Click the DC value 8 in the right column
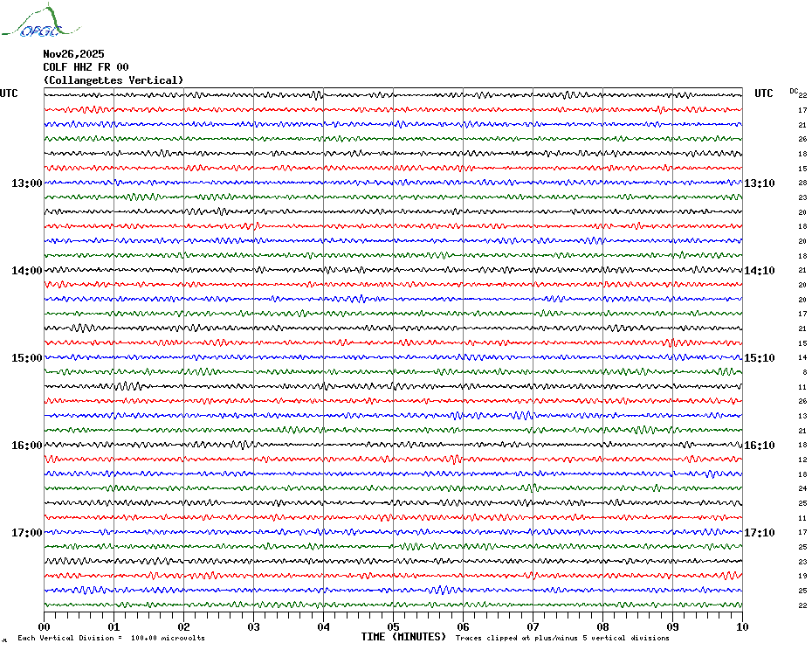Image resolution: width=812 pixels, height=650 pixels. (805, 372)
